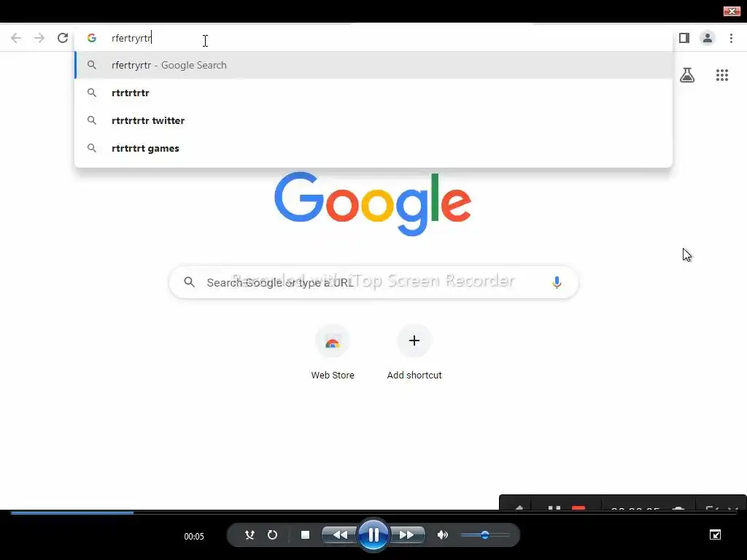
Task: Open the Web Store shortcut
Action: (333, 341)
